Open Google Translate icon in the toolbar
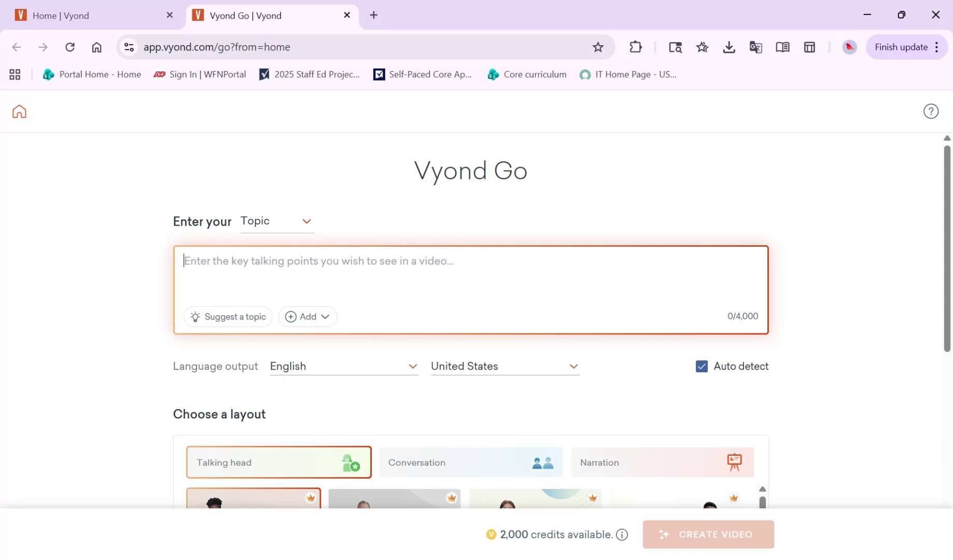The image size is (953, 560). pyautogui.click(x=755, y=47)
